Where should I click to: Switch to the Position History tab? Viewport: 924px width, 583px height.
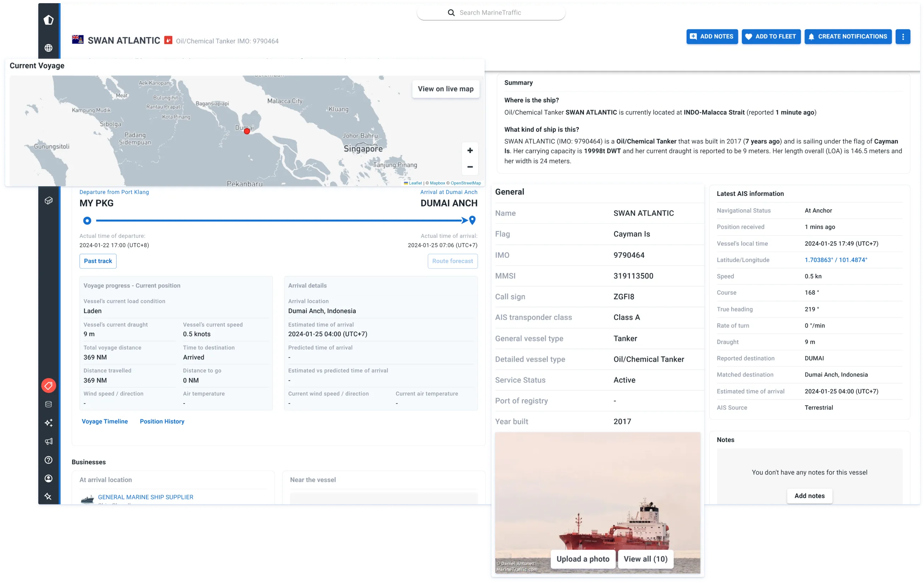(162, 421)
